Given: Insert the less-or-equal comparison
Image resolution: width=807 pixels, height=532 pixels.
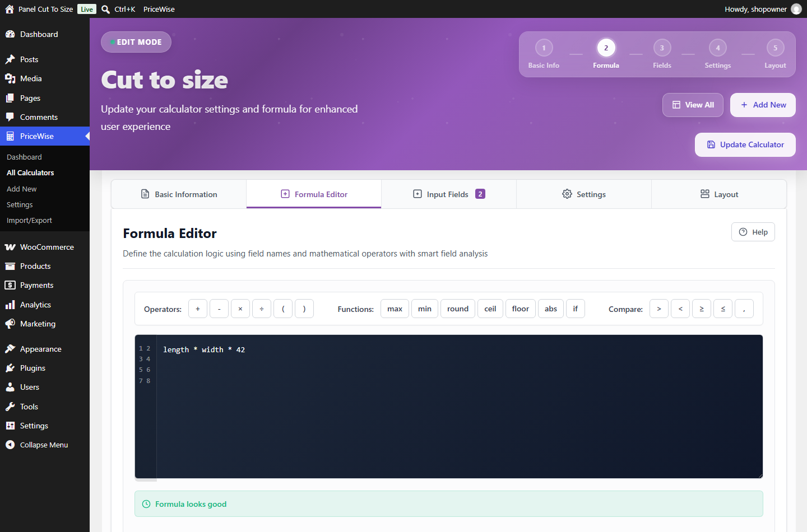Looking at the screenshot, I should coord(723,309).
